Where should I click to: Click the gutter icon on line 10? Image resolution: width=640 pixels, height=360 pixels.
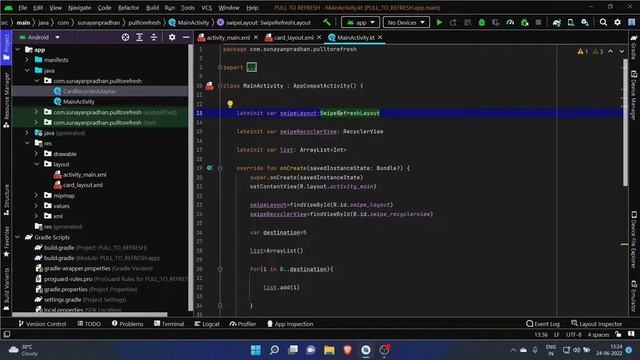coord(209,86)
